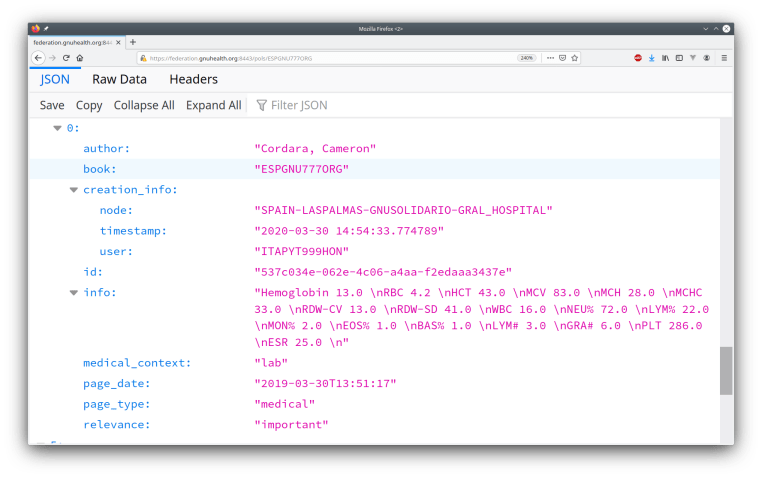The width and height of the screenshot is (762, 478).
Task: Click Collapse All in the JSON toolbar
Action: (144, 105)
